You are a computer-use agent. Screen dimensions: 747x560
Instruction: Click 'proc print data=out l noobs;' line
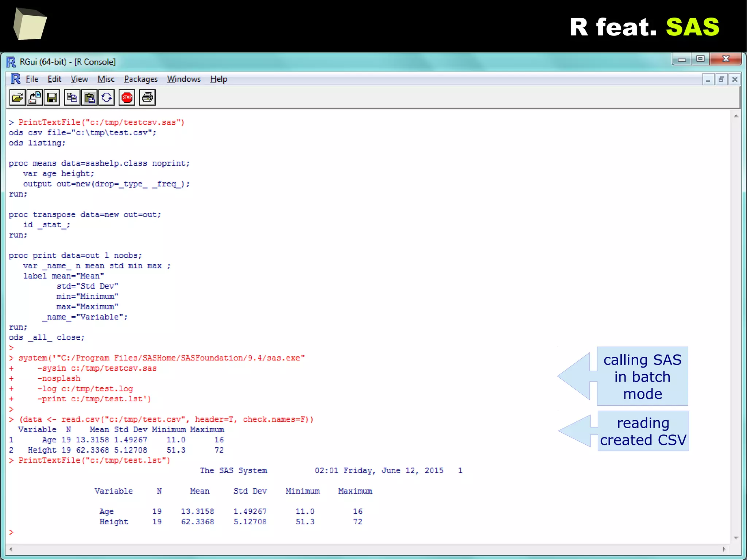(x=75, y=255)
